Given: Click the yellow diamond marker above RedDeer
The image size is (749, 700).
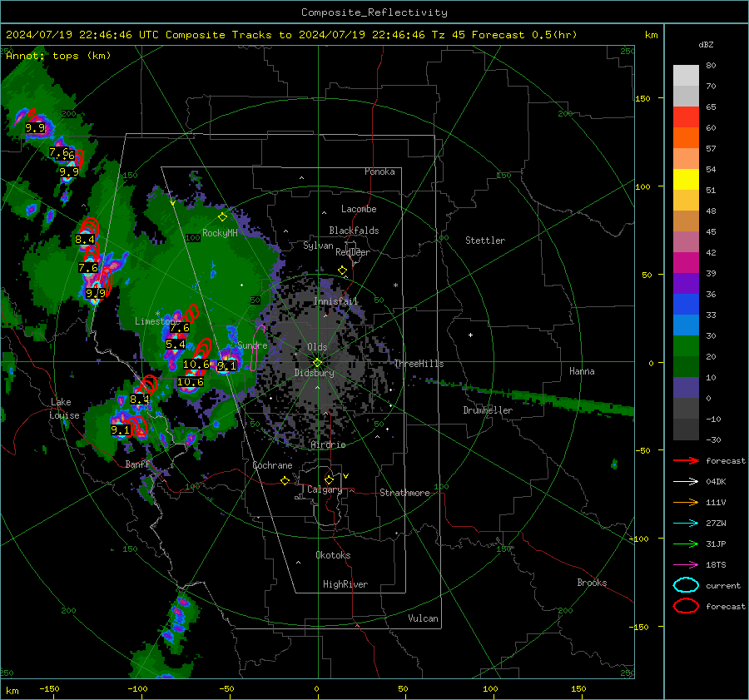Looking at the screenshot, I should coord(342,271).
